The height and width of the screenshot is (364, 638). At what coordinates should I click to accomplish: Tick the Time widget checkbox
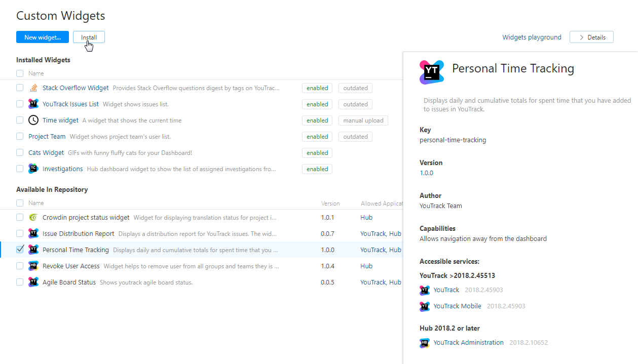pyautogui.click(x=20, y=120)
